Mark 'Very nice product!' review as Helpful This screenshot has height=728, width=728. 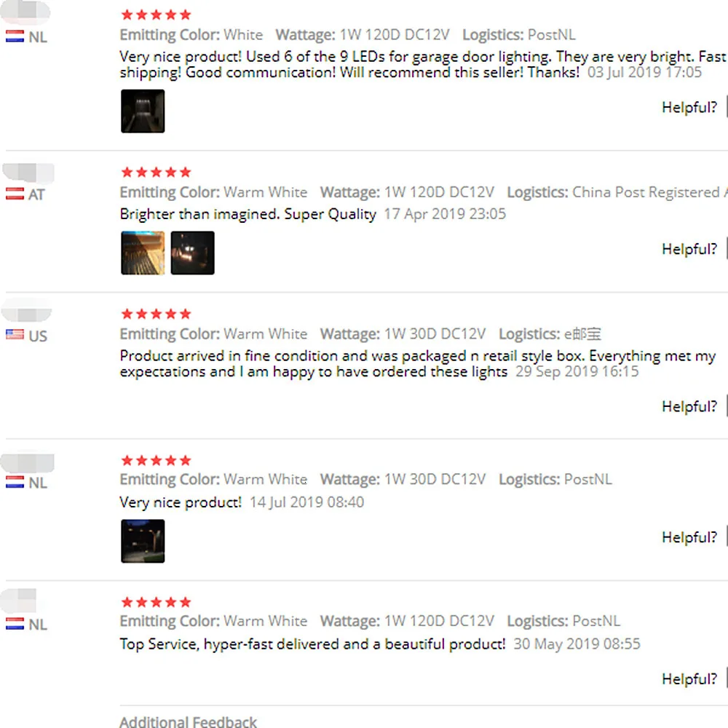(x=689, y=537)
